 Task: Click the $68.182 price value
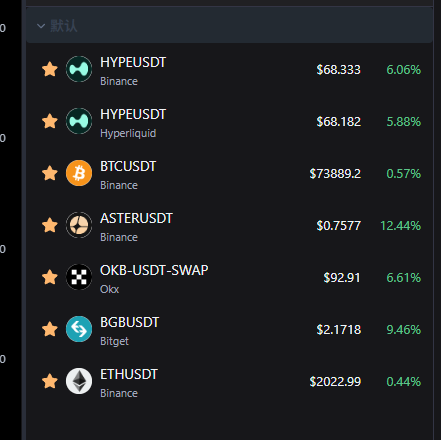tap(338, 122)
